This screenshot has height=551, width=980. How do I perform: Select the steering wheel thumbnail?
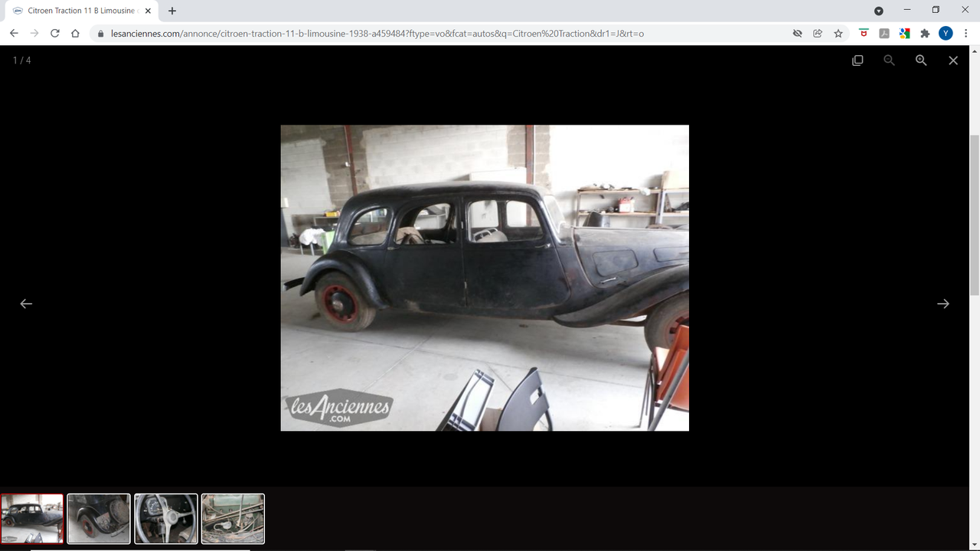[166, 519]
